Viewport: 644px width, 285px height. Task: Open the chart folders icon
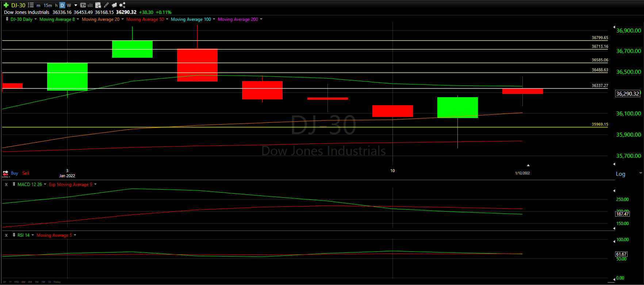(114, 5)
